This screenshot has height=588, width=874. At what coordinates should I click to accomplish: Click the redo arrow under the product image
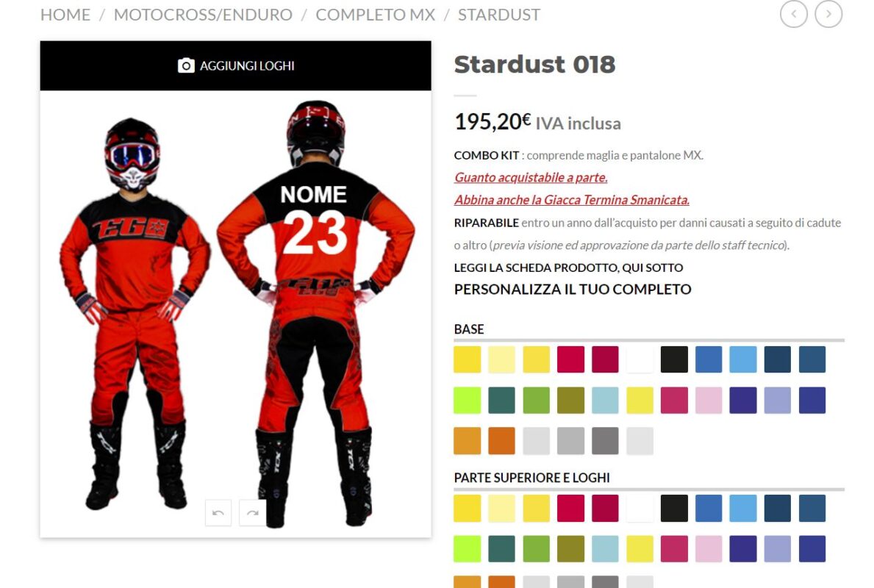[x=253, y=512]
